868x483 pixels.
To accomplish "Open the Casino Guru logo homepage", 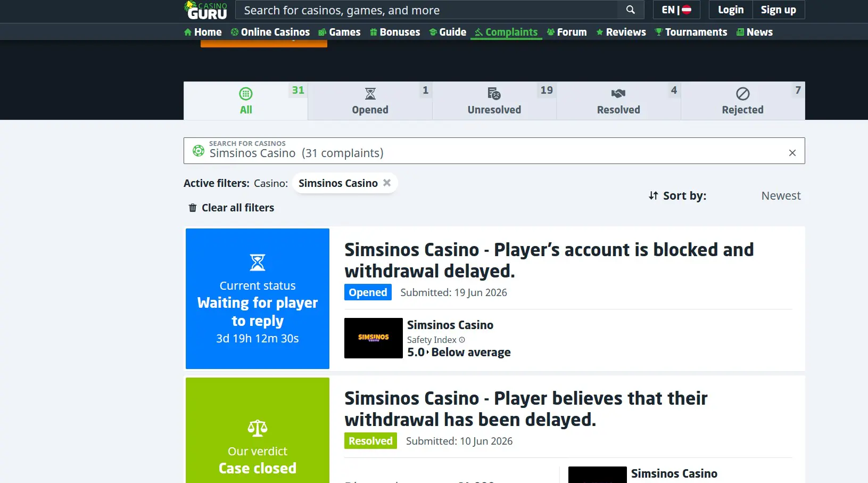I will tap(205, 10).
